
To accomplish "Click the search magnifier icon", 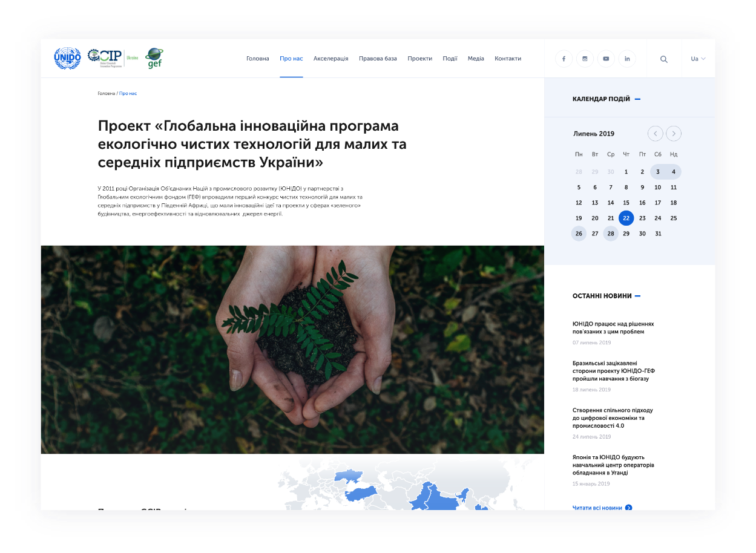I will coord(664,59).
